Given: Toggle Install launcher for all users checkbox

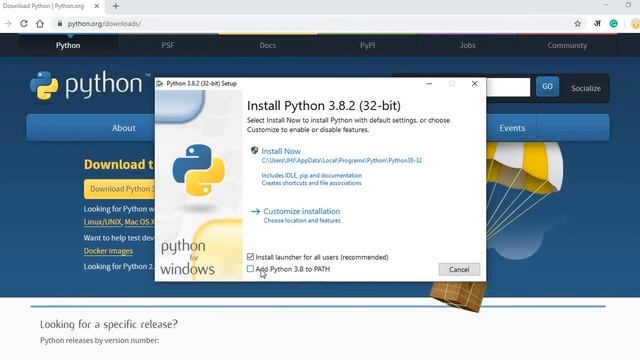Looking at the screenshot, I should point(250,257).
